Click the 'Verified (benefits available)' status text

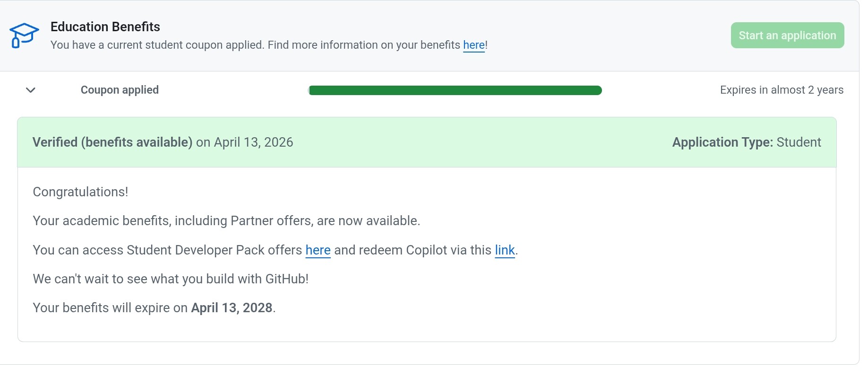tap(112, 142)
